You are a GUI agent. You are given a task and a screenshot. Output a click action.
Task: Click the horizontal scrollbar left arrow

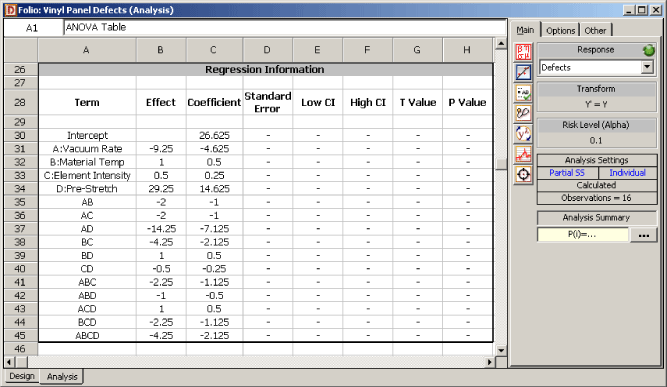pyautogui.click(x=9, y=362)
